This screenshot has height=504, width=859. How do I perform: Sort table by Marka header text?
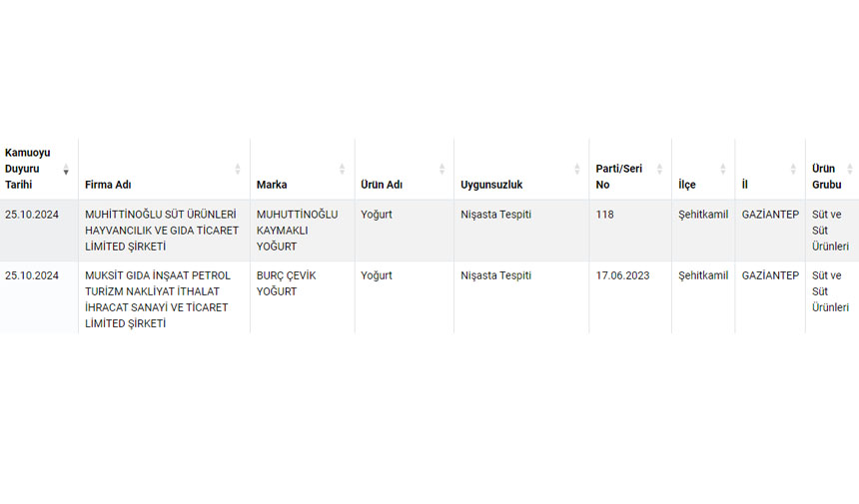272,185
